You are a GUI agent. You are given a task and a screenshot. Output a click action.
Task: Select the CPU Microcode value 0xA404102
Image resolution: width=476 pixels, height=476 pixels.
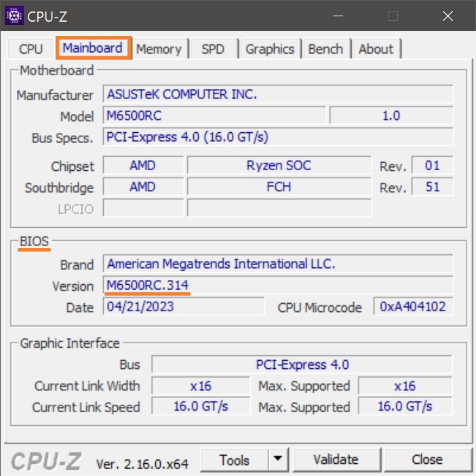coord(413,306)
